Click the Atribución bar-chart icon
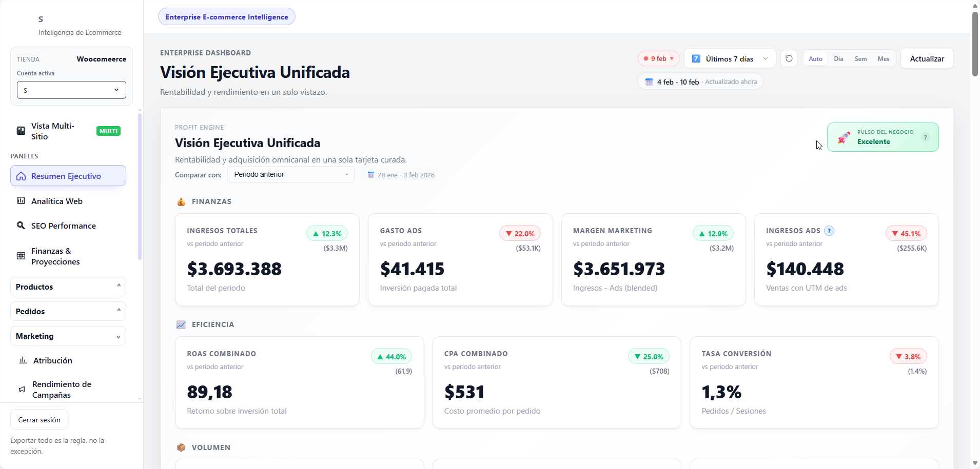The height and width of the screenshot is (469, 980). click(22, 360)
